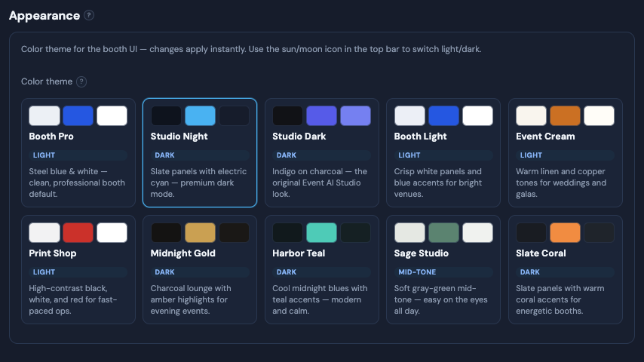Click the DARK badge on Studio Dark
This screenshot has height=362, width=644.
coord(321,155)
